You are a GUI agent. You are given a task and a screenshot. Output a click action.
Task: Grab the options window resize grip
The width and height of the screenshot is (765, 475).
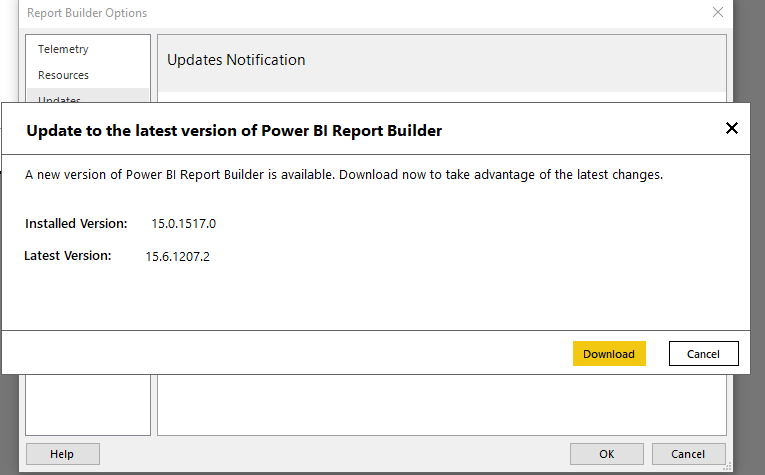(x=727, y=466)
